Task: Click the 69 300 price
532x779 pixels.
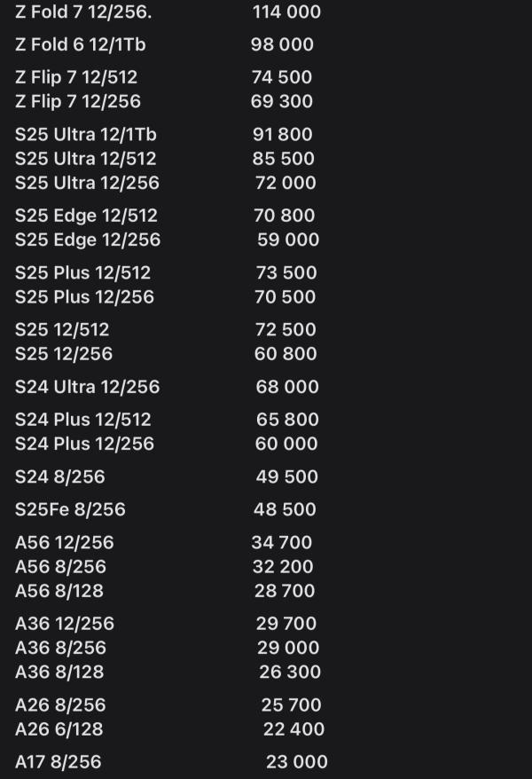Action: pyautogui.click(x=282, y=102)
